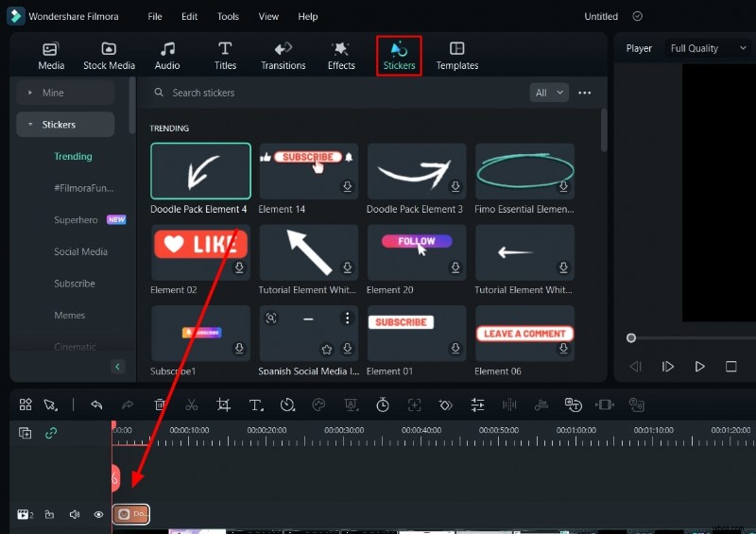Download the Element 14 sticker
756x534 pixels.
click(x=347, y=186)
